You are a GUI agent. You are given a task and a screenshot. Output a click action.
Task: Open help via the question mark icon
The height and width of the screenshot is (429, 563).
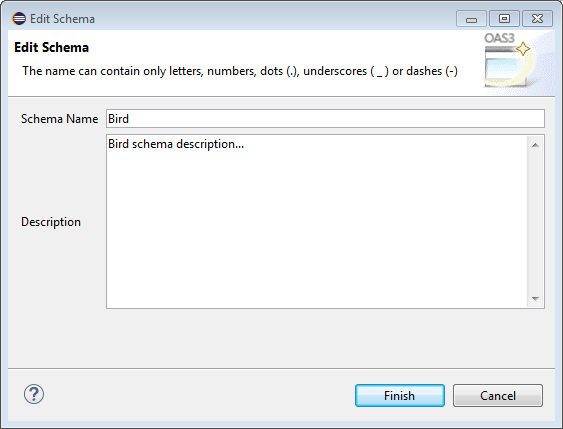34,394
